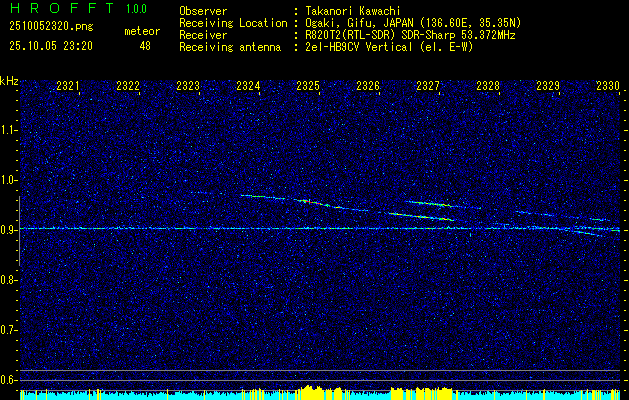Image resolution: width=629 pixels, height=400 pixels.
Task: Click the 1.1 frequency axis label
Action: point(9,130)
